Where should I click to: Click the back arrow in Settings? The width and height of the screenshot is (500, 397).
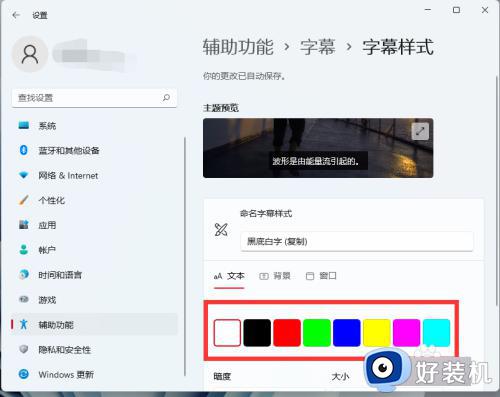16,15
